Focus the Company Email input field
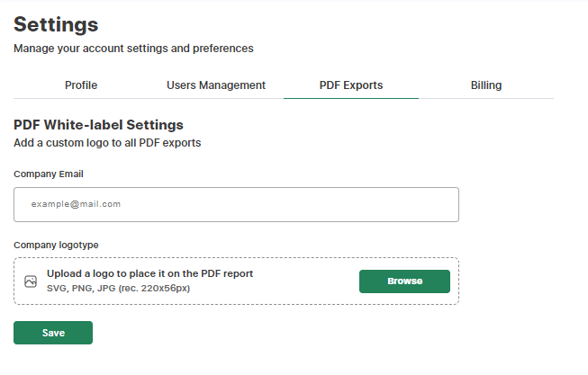 [236, 204]
